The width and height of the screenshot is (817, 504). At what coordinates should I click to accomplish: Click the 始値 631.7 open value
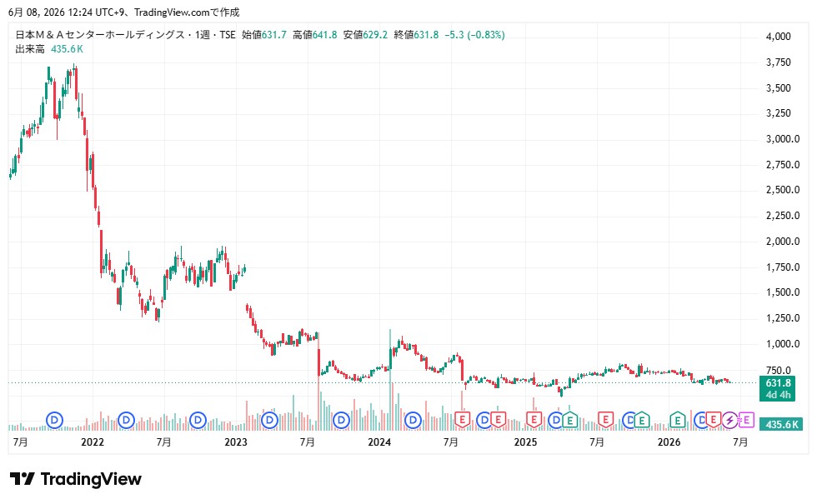tap(264, 35)
